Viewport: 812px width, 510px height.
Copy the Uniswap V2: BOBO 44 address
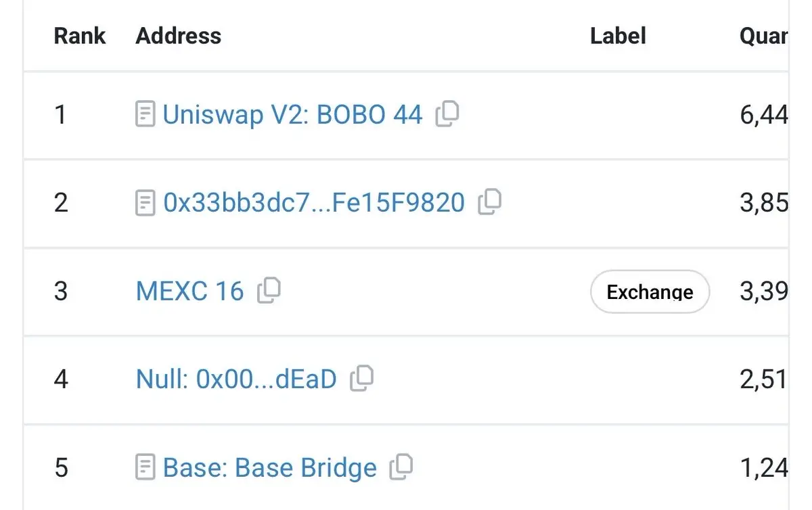447,114
